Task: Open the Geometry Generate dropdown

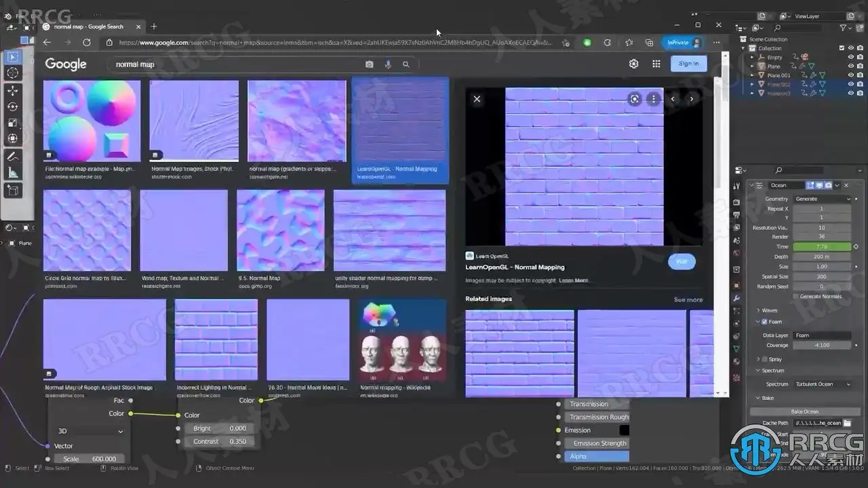Action: click(x=822, y=199)
